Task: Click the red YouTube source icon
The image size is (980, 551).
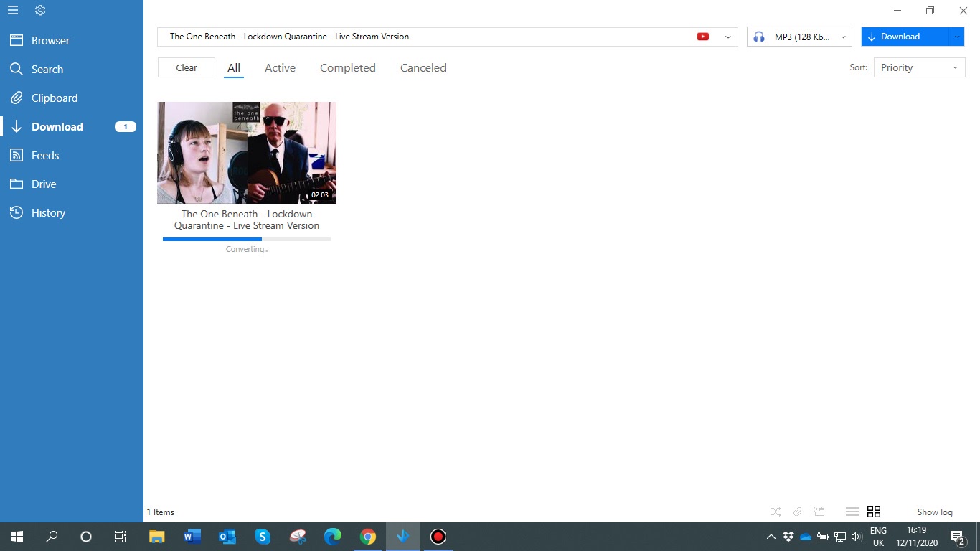Action: tap(703, 37)
